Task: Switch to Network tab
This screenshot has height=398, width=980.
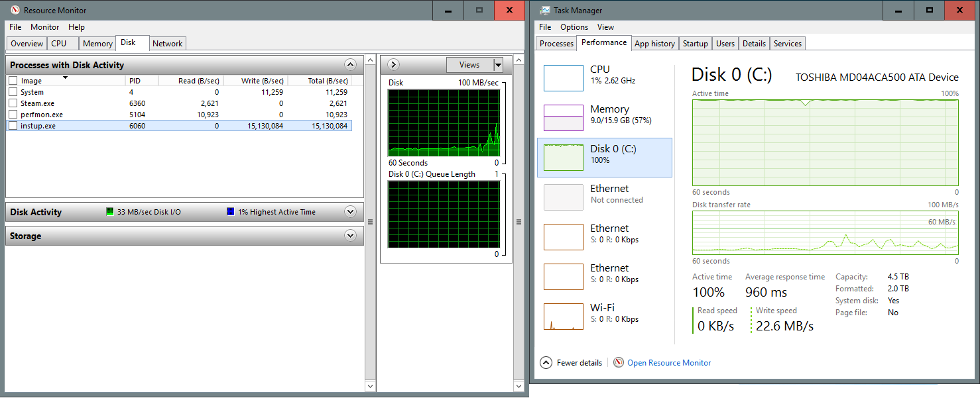Action: 167,44
